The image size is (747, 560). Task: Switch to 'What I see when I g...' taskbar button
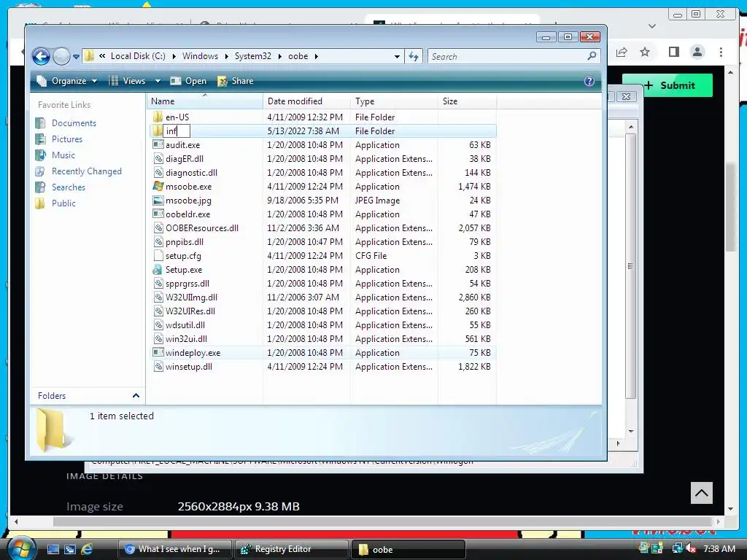coord(175,549)
